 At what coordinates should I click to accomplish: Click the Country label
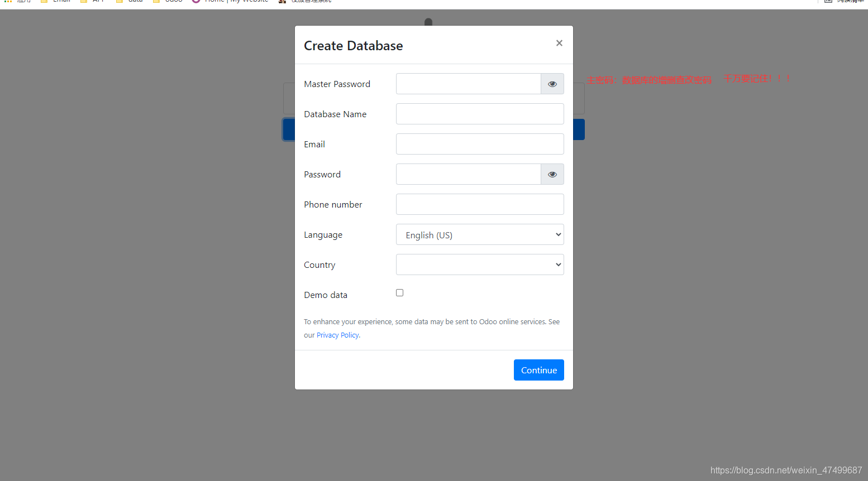(x=319, y=265)
